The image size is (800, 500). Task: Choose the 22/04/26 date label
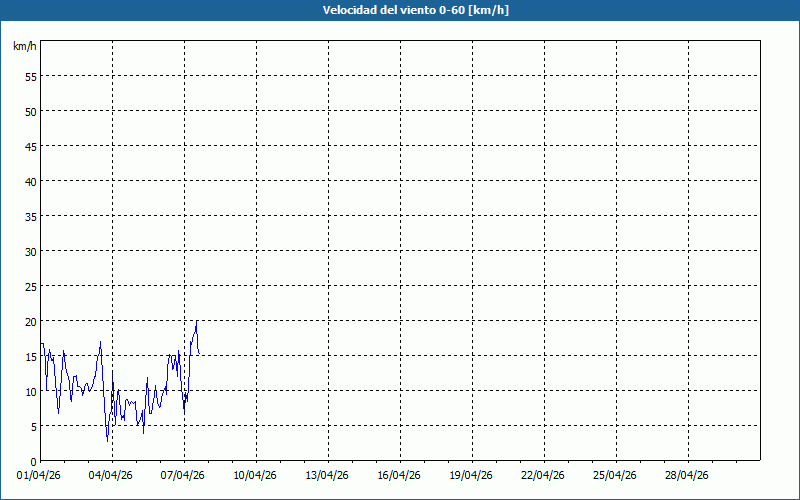[x=543, y=475]
